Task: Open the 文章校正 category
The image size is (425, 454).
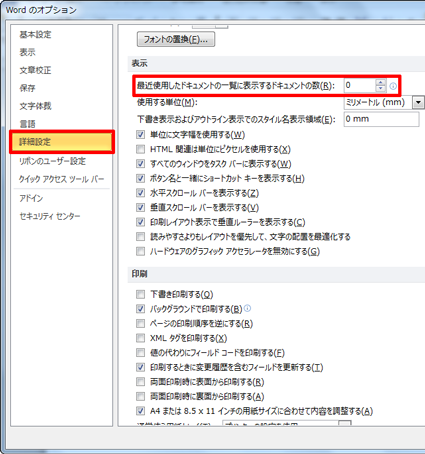Action: 35,70
